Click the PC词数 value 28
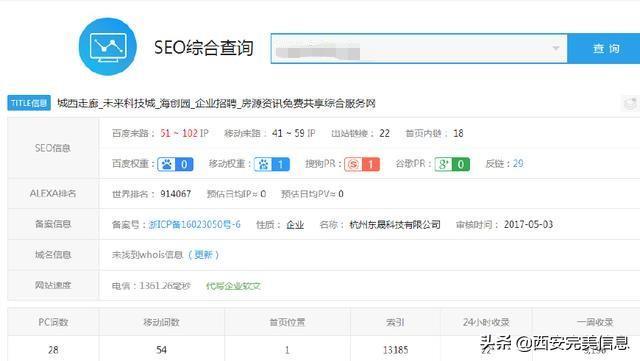 (53, 350)
